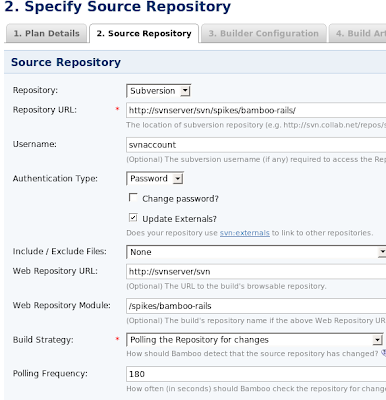This screenshot has width=386, height=400.
Task: Click the Polling Frequency field showing 180
Action: coord(256,374)
